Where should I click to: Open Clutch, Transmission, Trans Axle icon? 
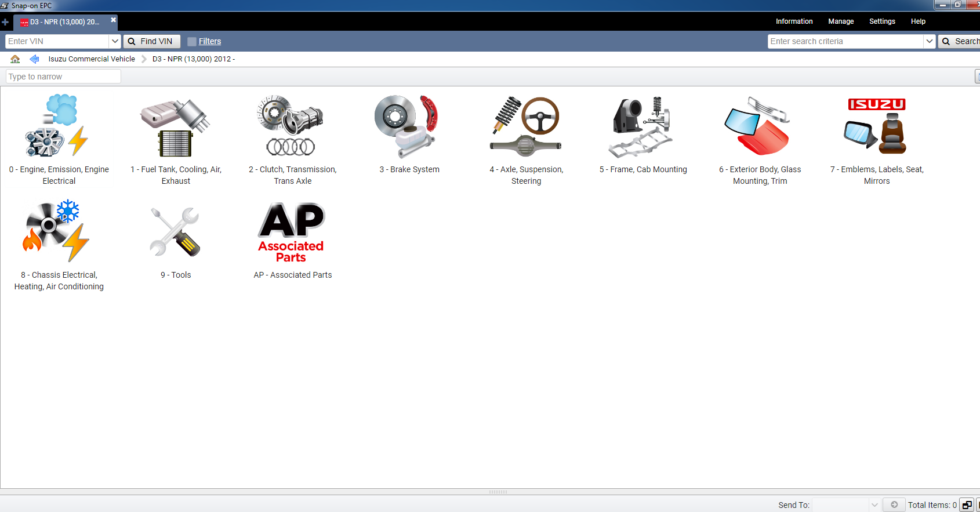click(x=291, y=126)
